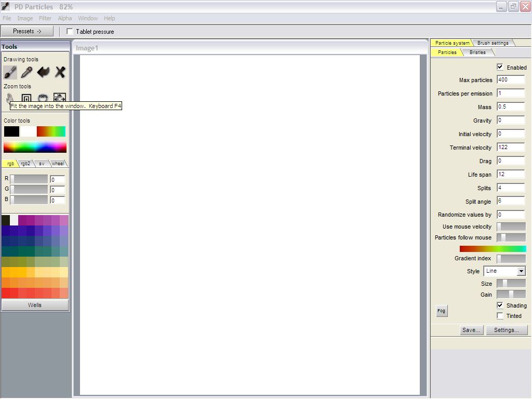Open the Settings... button
Image resolution: width=532 pixels, height=399 pixels.
click(506, 330)
